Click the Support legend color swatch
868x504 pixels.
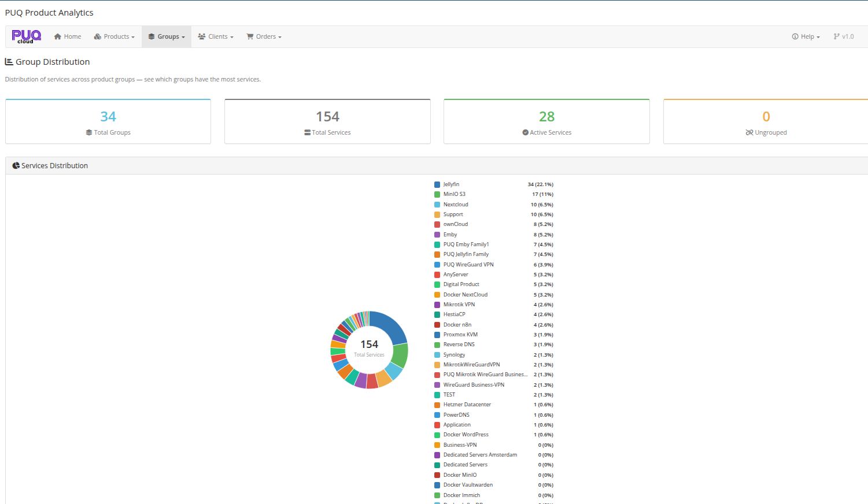click(x=437, y=214)
